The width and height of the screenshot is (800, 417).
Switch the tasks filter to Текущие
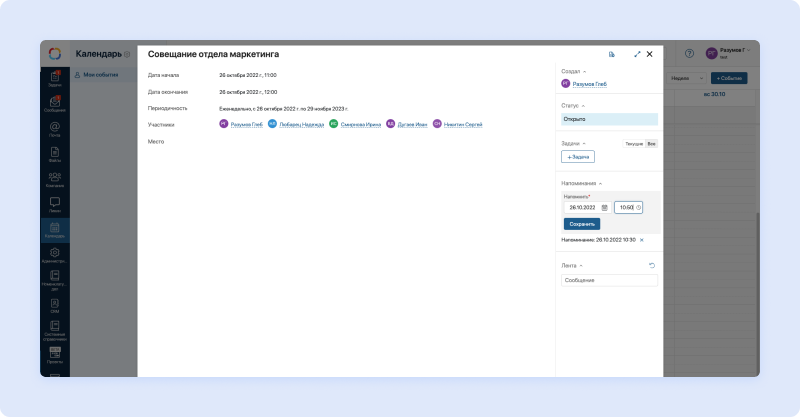(634, 144)
